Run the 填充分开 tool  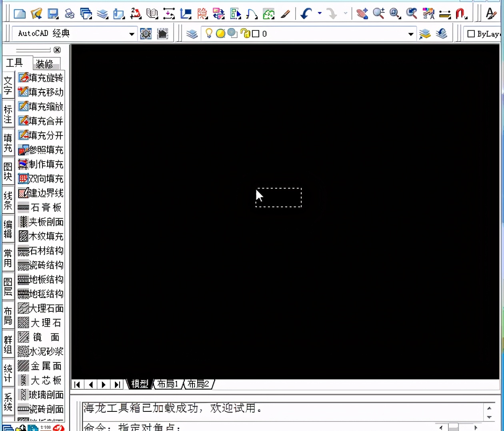tap(41, 135)
